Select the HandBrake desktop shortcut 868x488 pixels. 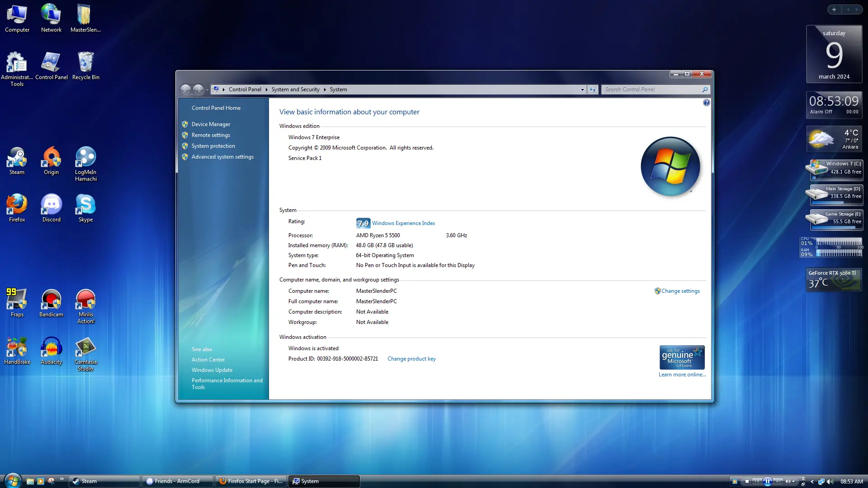(x=17, y=351)
